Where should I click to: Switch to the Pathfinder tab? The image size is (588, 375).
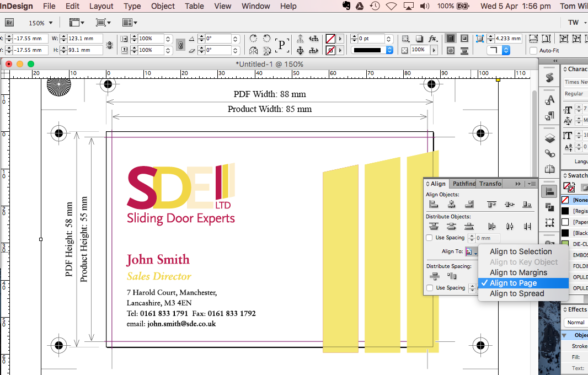[463, 184]
